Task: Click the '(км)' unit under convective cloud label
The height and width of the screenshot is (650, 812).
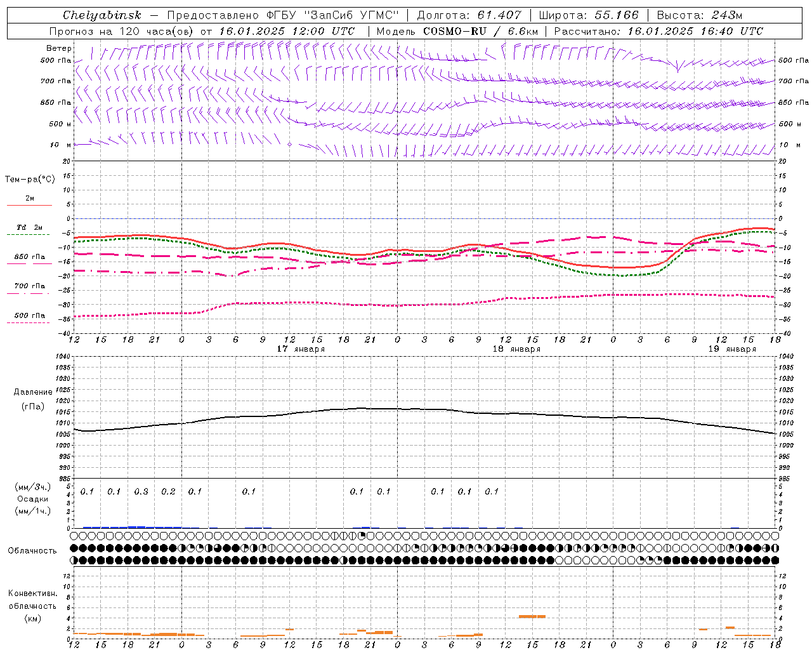Action: 32,618
